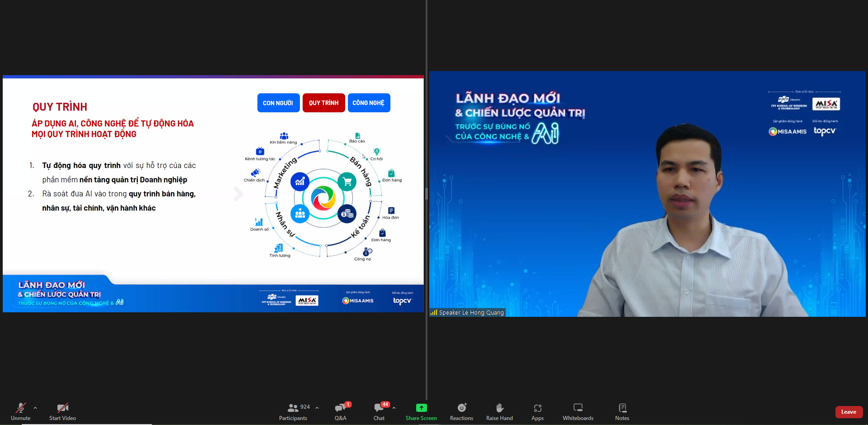Screen dimensions: 868x425
Task: Select the CÔNG NGHỆ tab on slide
Action: click(369, 103)
